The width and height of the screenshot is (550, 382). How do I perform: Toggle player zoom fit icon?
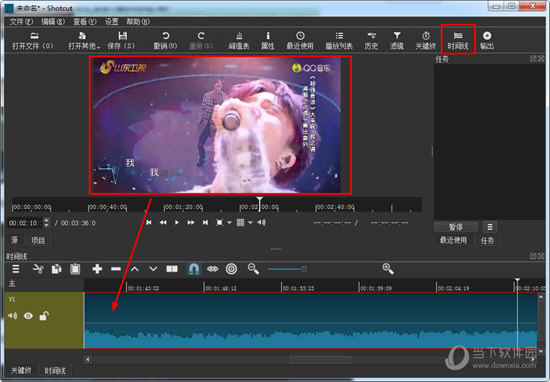coord(219,222)
